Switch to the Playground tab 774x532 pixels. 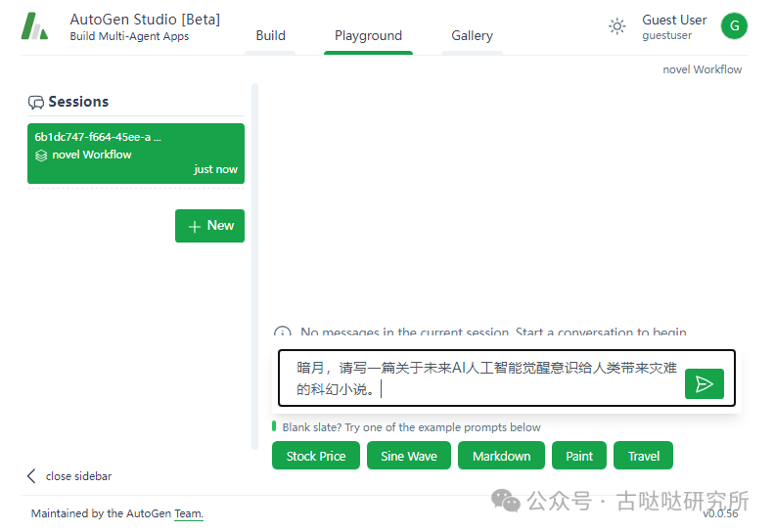[x=368, y=36]
